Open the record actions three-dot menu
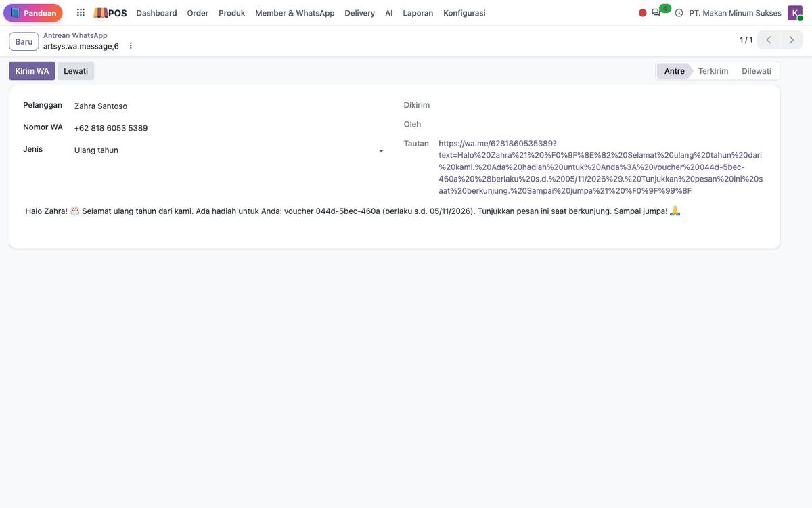Viewport: 812px width, 508px height. tap(131, 46)
